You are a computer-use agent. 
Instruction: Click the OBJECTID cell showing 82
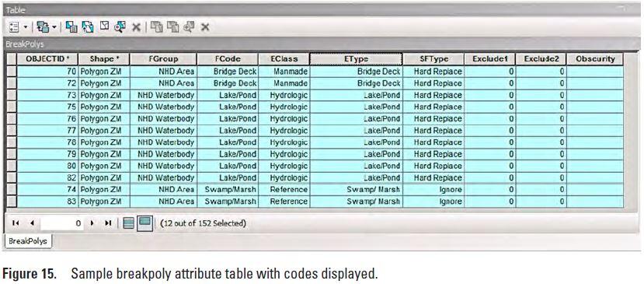click(47, 178)
